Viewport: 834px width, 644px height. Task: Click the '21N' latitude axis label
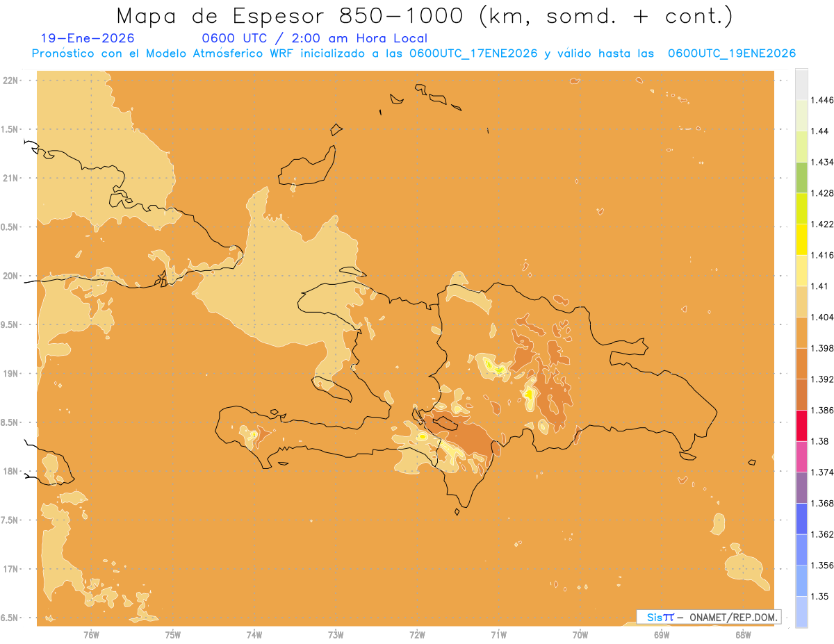pyautogui.click(x=12, y=178)
